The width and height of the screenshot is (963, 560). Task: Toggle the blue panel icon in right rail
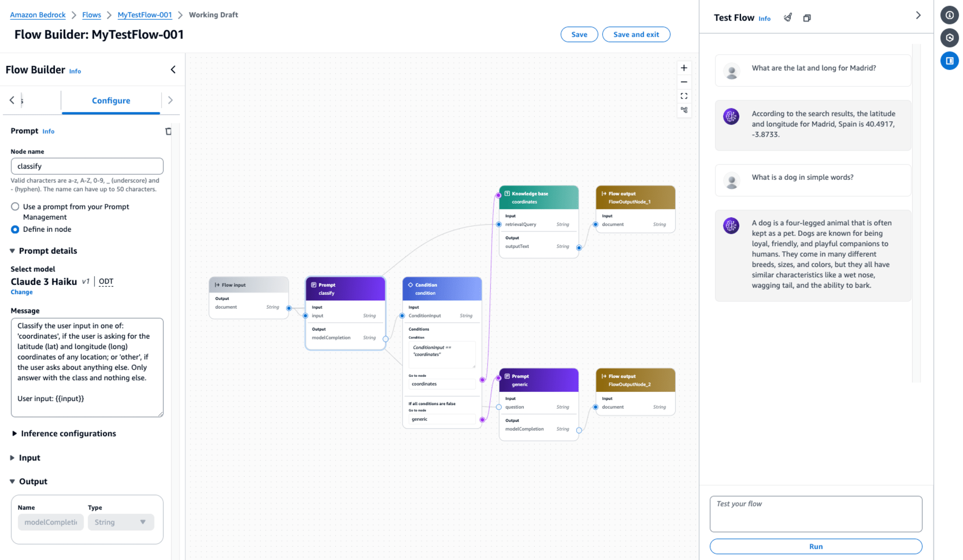click(950, 61)
